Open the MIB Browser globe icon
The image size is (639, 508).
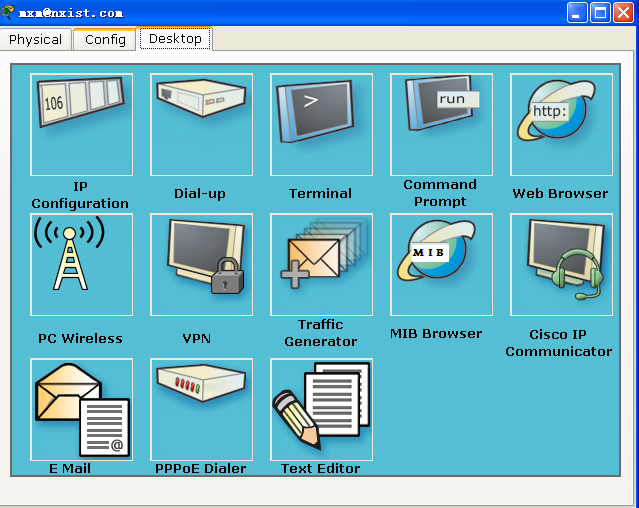point(441,264)
